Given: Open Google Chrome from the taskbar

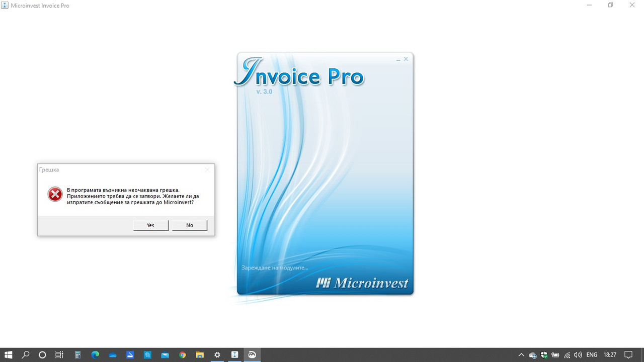Looking at the screenshot, I should (x=182, y=354).
